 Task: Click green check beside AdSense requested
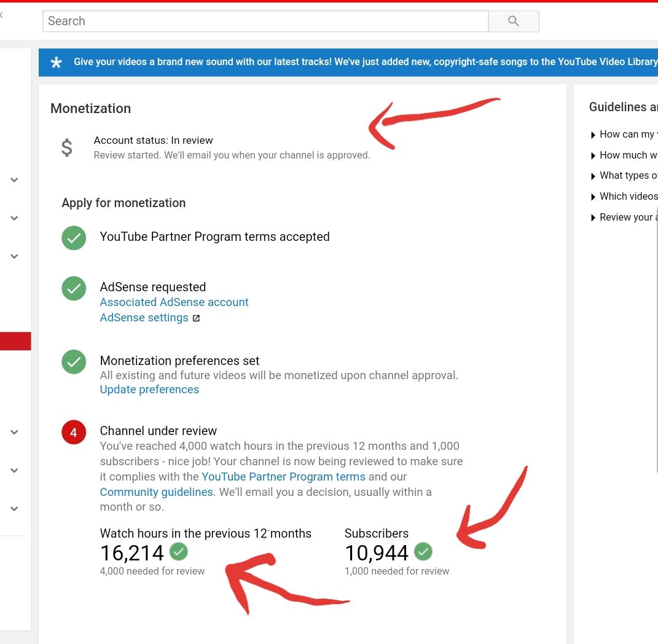pos(74,288)
